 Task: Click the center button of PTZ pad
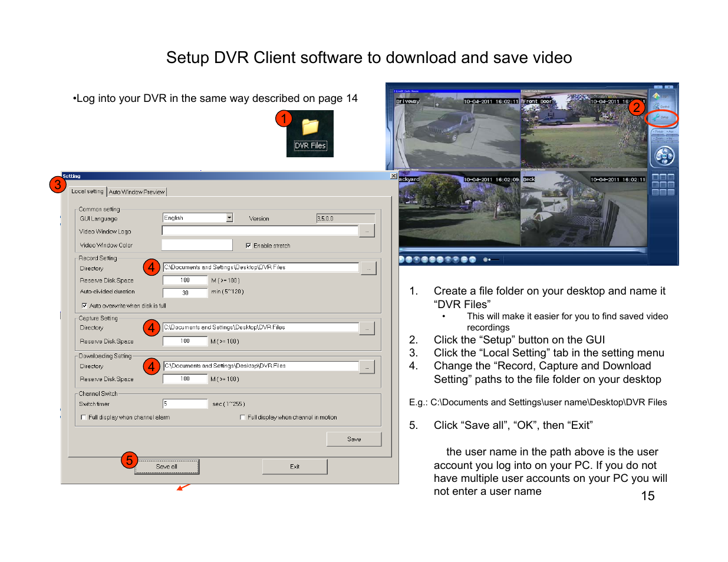(x=664, y=156)
